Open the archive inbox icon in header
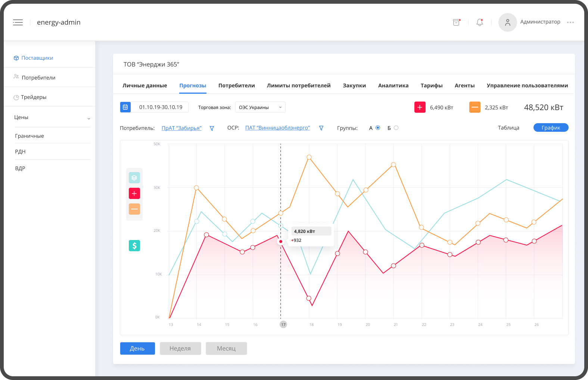588x380 pixels. click(x=456, y=22)
